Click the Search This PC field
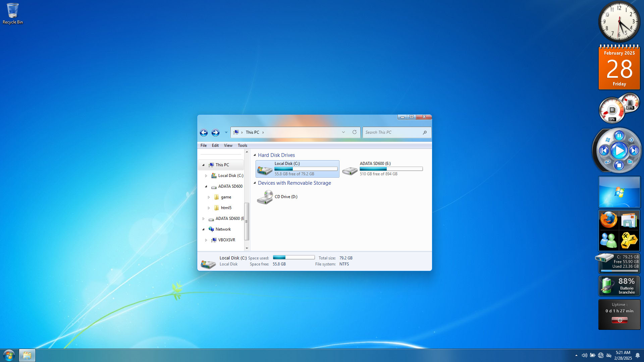644x362 pixels. point(392,132)
